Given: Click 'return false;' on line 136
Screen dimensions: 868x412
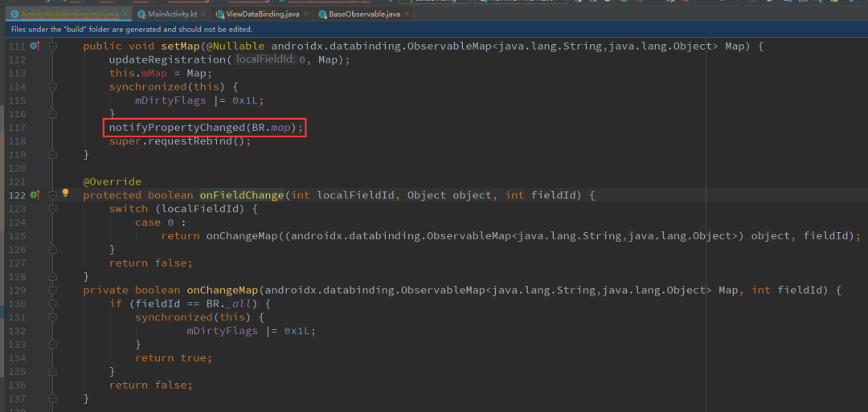Looking at the screenshot, I should click(151, 385).
